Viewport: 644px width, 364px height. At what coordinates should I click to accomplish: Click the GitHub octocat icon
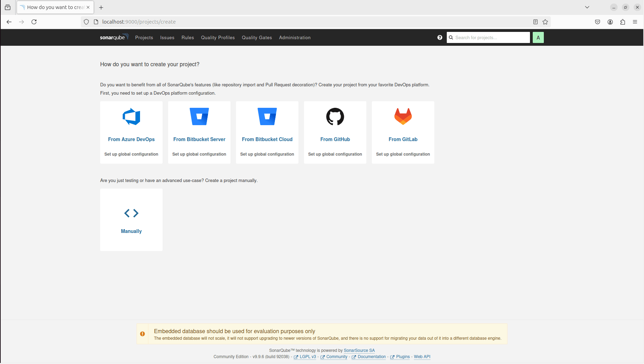[335, 116]
